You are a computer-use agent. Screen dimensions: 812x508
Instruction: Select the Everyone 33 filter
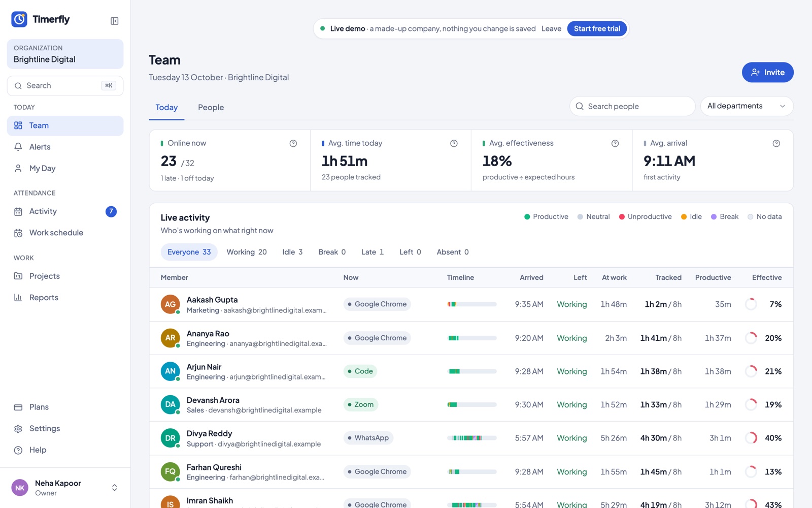click(189, 252)
